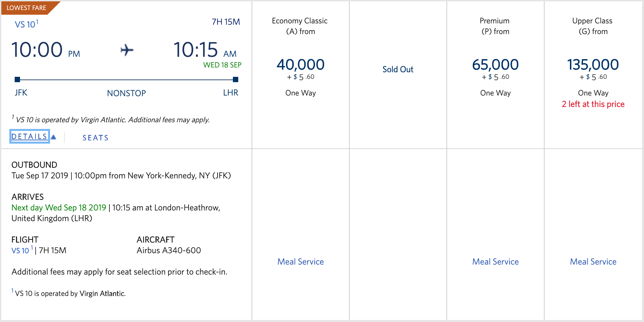Click the DETAILS link

29,136
